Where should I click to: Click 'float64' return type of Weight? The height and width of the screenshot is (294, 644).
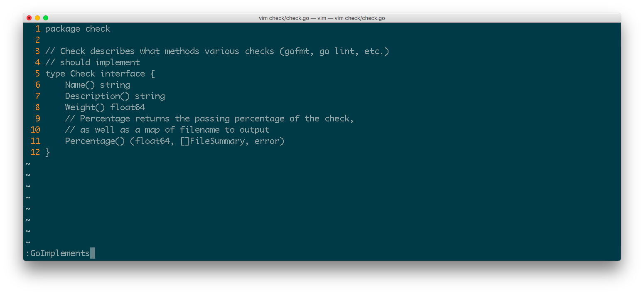128,107
